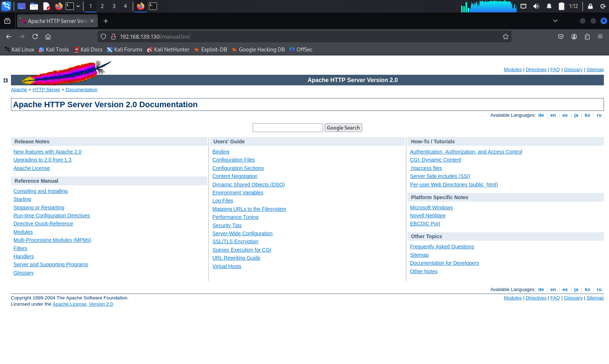
Task: Open Compiling and Installing page
Action: (x=41, y=191)
